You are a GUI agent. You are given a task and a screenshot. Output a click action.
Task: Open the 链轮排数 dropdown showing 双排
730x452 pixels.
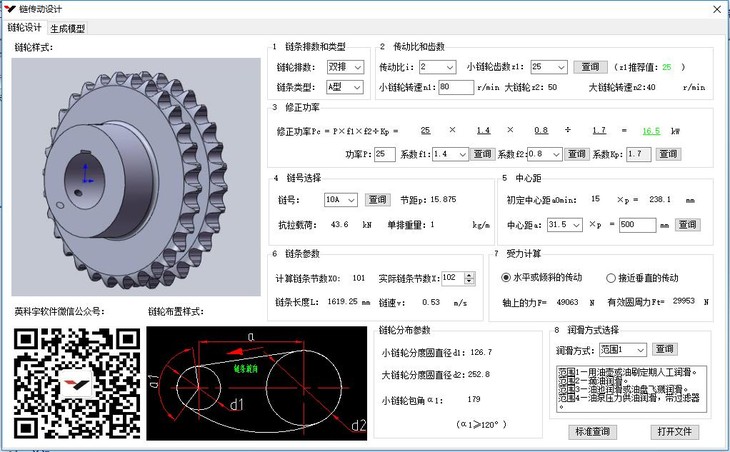pos(345,67)
